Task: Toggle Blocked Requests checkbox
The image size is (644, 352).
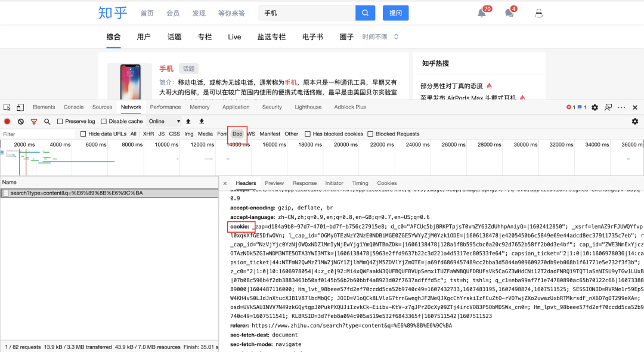Action: tap(370, 134)
